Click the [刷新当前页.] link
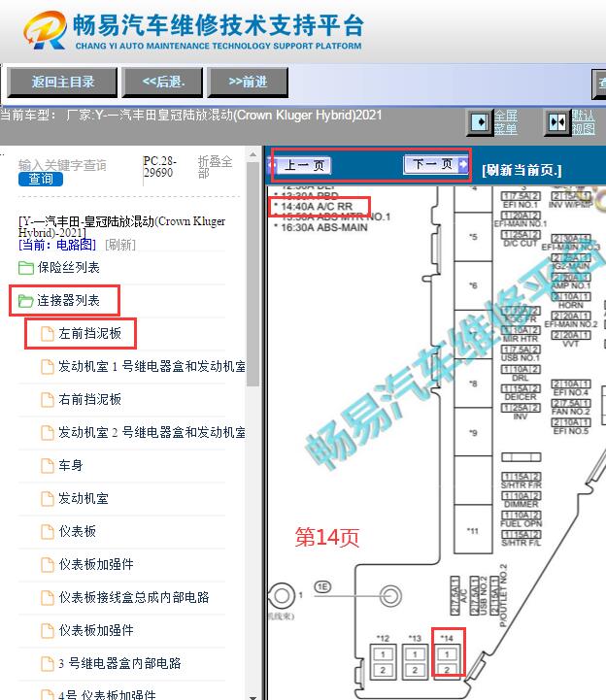This screenshot has width=606, height=700. (522, 170)
